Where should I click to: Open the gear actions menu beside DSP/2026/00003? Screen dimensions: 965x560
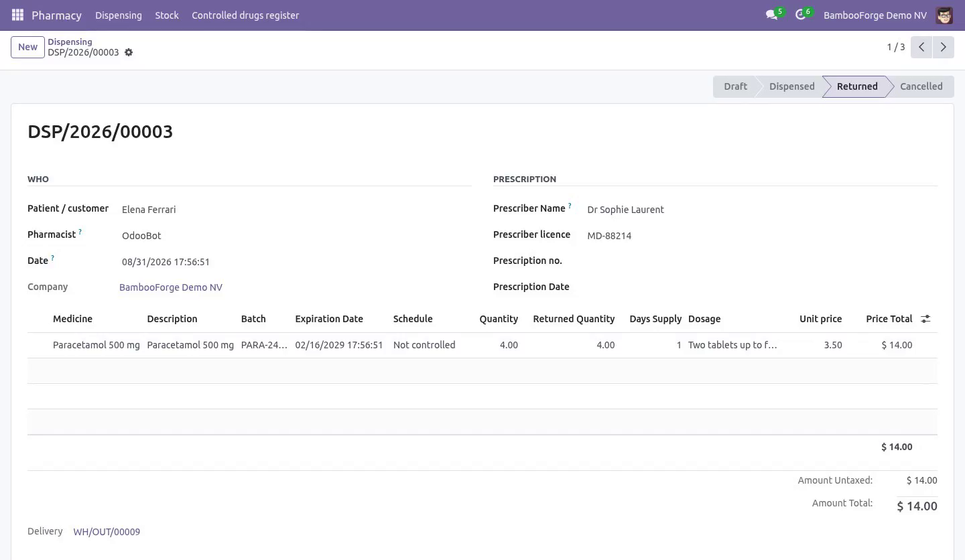tap(129, 52)
